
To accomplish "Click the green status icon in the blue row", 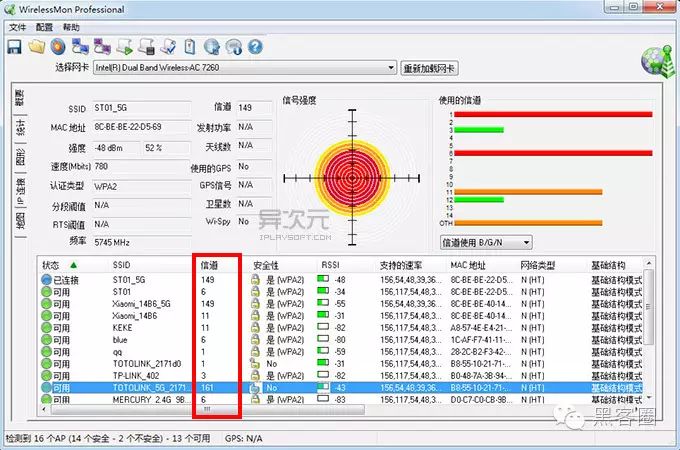I will tap(46, 340).
